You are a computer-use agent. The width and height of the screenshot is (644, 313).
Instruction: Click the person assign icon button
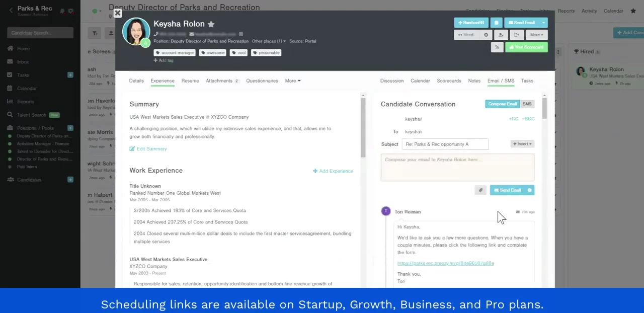pyautogui.click(x=501, y=35)
